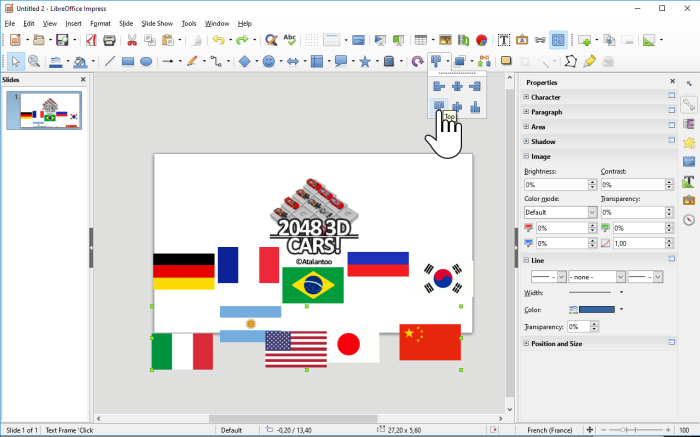Center selected objects horizontally

pyautogui.click(x=457, y=86)
